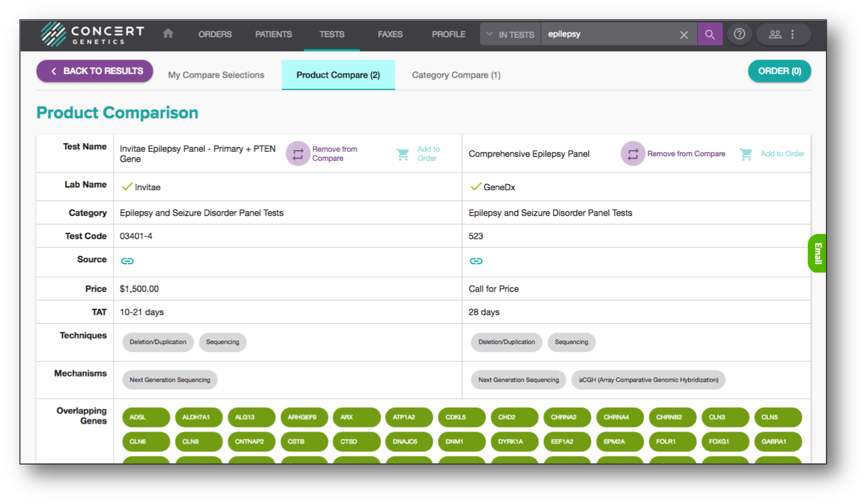The image size is (866, 504).
Task: Clear the epilepsy search using the X
Action: [x=684, y=34]
